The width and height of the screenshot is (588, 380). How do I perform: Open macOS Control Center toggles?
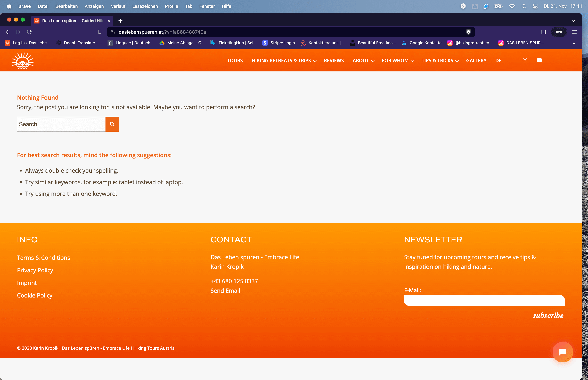point(535,6)
